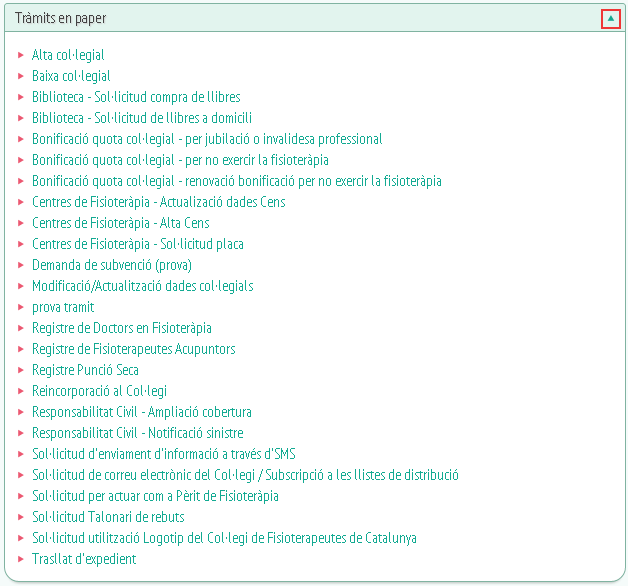628x586 pixels.
Task: Select Trasllat d'expedient link
Action: click(x=84, y=559)
